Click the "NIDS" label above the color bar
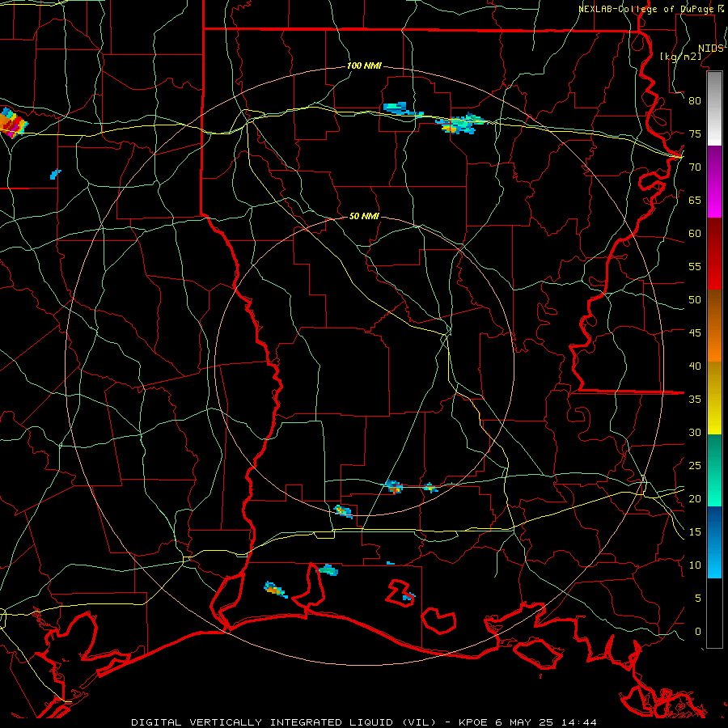 pyautogui.click(x=710, y=49)
